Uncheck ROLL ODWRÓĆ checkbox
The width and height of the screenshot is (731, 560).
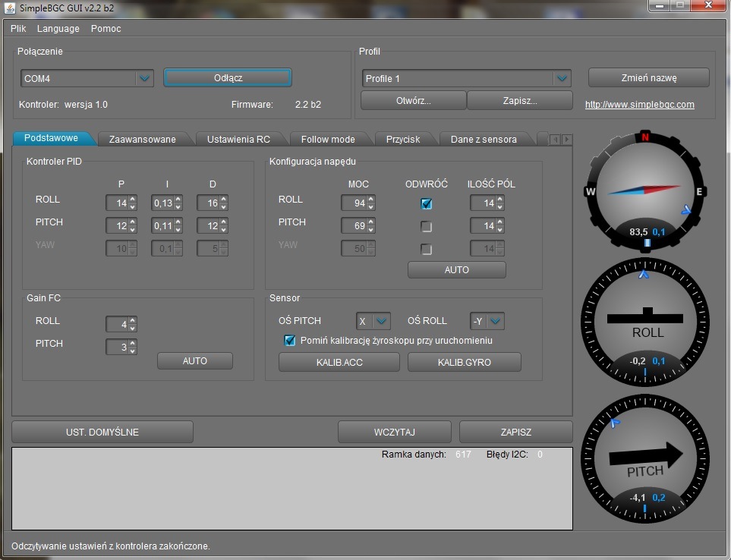pyautogui.click(x=427, y=203)
